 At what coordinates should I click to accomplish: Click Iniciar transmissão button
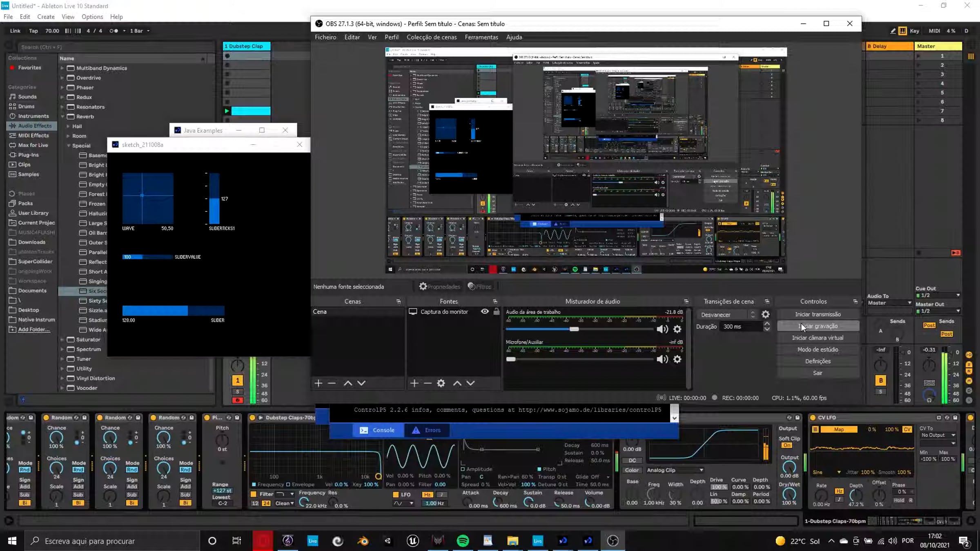click(x=817, y=314)
